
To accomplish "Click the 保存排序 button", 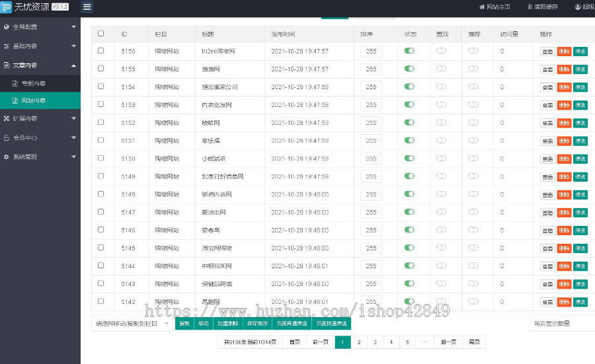I will click(x=258, y=324).
